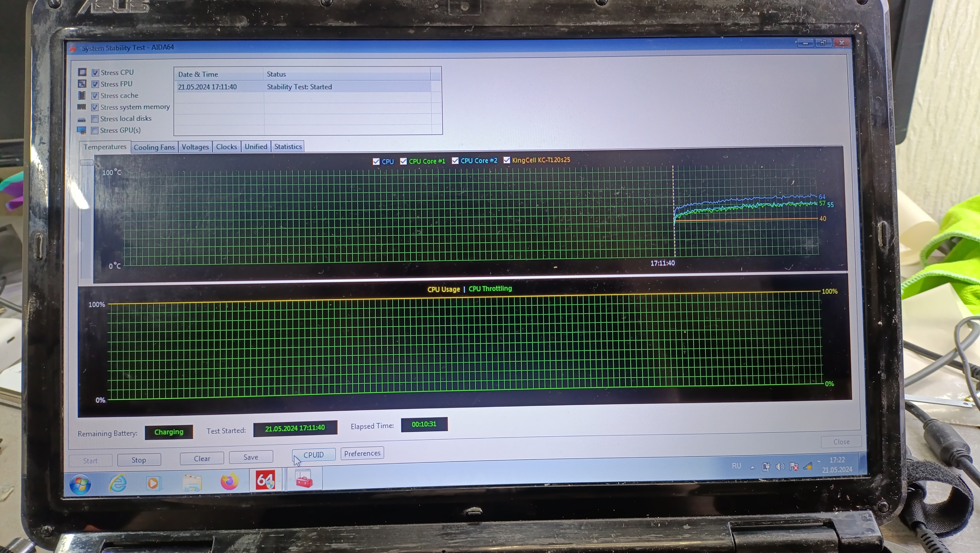980x553 pixels.
Task: Click the Show desktop strip
Action: coord(863,464)
